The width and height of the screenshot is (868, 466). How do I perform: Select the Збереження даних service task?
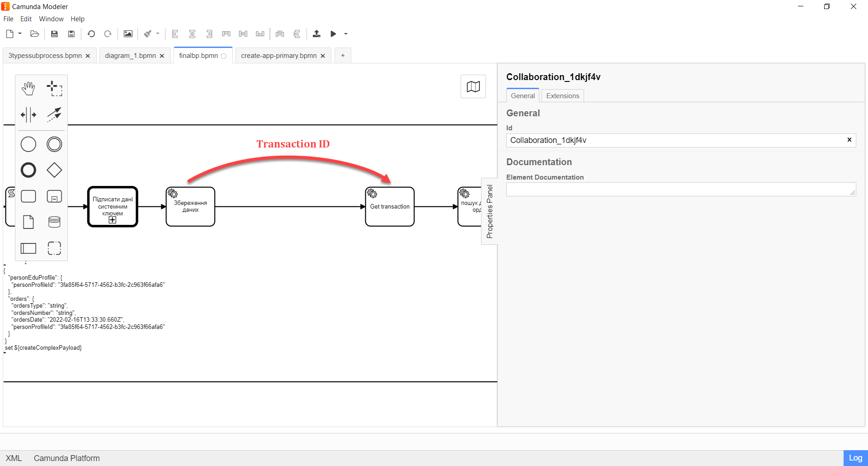[x=190, y=207]
